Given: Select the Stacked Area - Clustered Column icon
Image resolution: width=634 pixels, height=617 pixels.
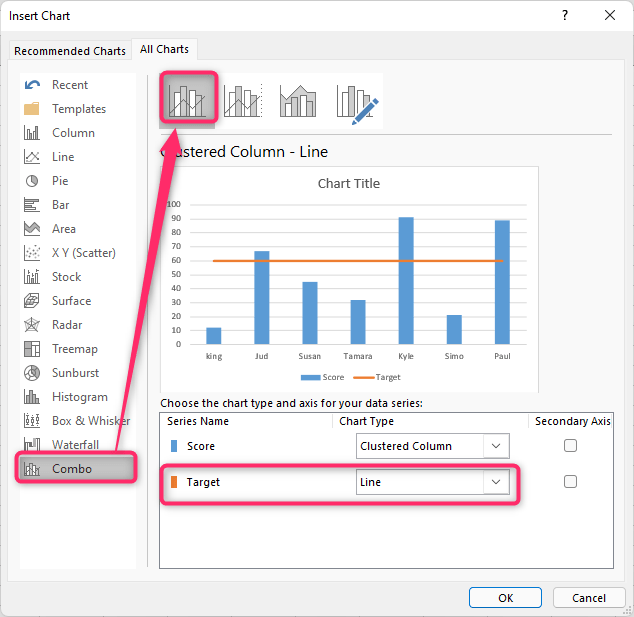Looking at the screenshot, I should (298, 101).
